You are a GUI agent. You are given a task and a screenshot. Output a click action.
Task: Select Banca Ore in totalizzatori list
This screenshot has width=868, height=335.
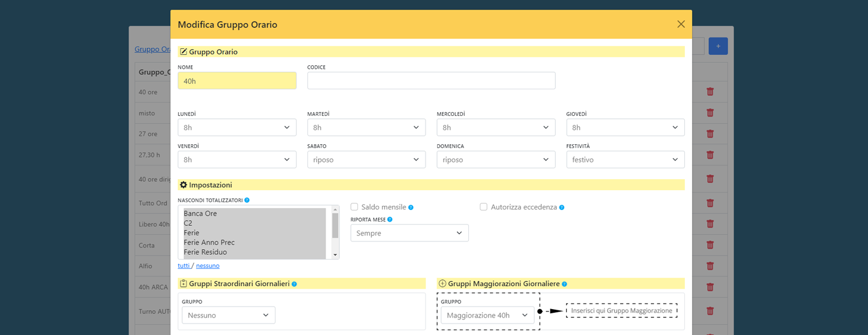(254, 214)
